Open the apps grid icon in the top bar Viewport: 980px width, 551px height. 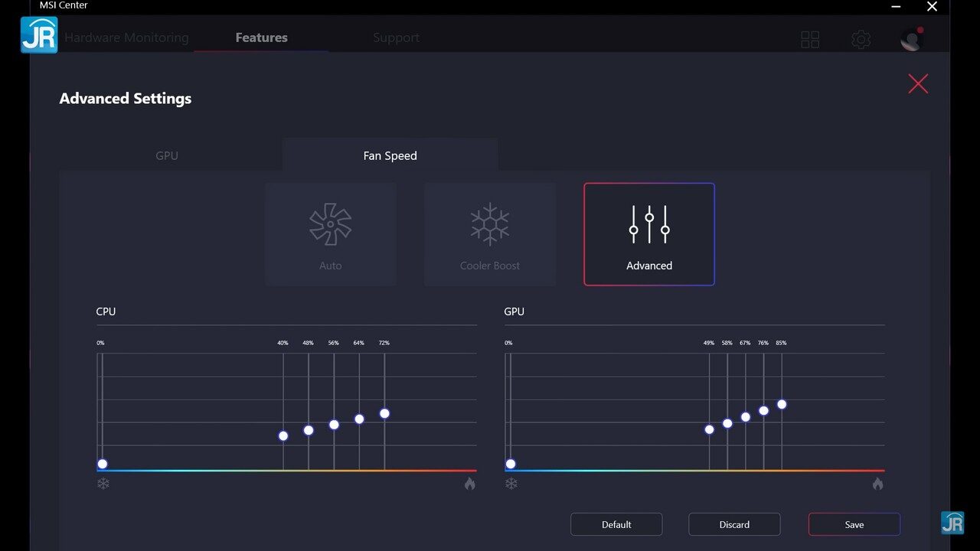tap(810, 39)
